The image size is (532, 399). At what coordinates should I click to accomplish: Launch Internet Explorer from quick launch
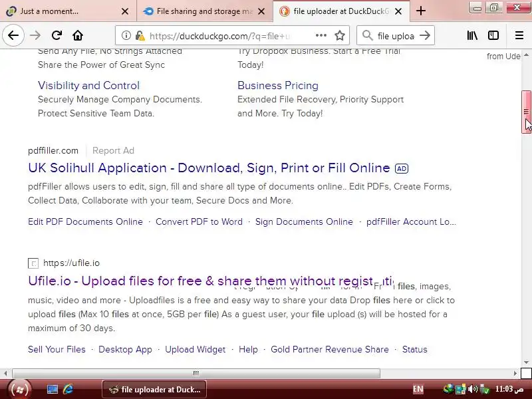68,389
